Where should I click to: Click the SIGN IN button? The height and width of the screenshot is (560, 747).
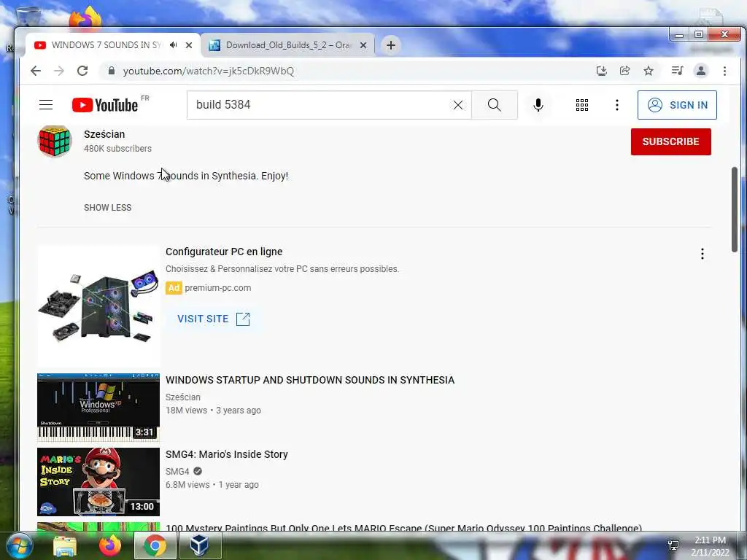tap(677, 105)
